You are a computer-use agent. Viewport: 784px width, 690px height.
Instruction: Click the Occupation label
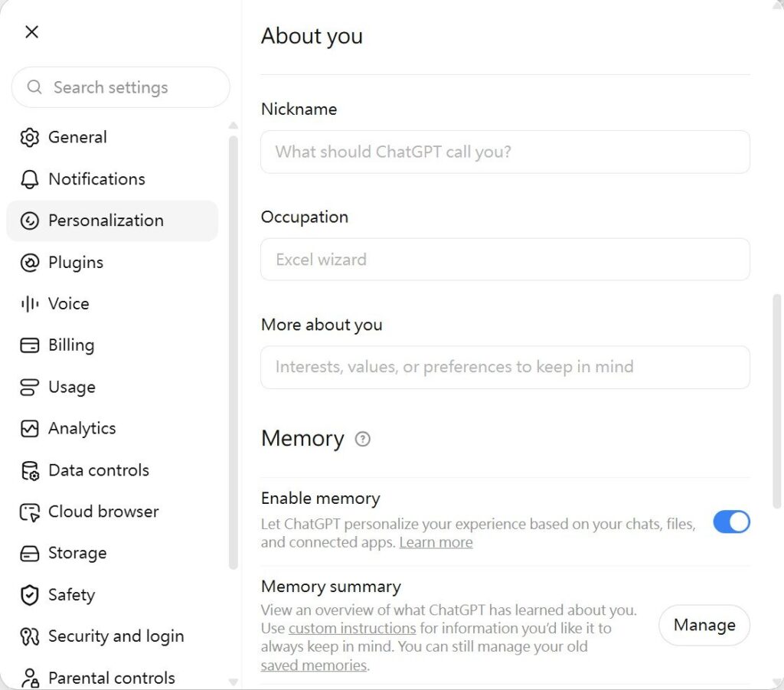pyautogui.click(x=305, y=217)
